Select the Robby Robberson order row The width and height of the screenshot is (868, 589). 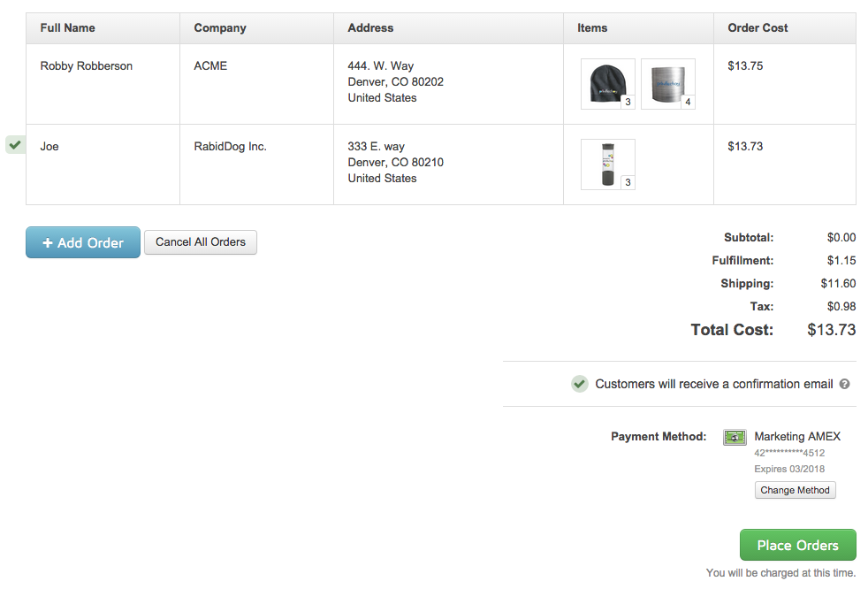click(x=87, y=66)
